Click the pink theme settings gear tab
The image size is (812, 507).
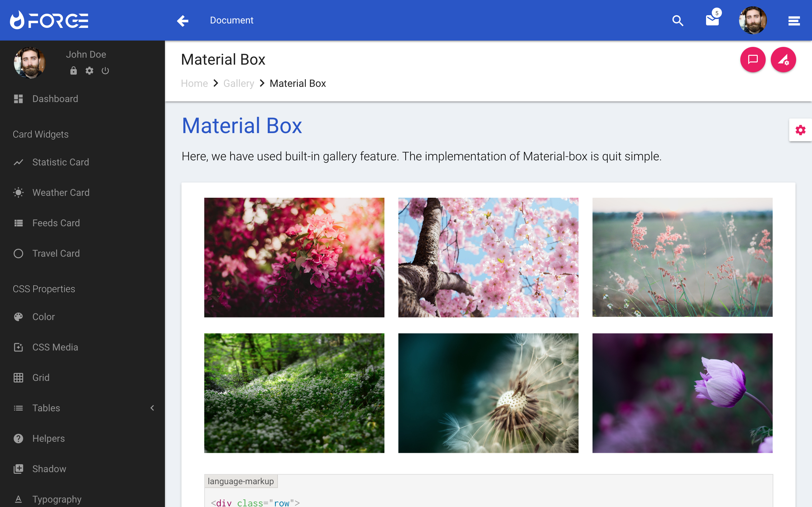coord(800,130)
